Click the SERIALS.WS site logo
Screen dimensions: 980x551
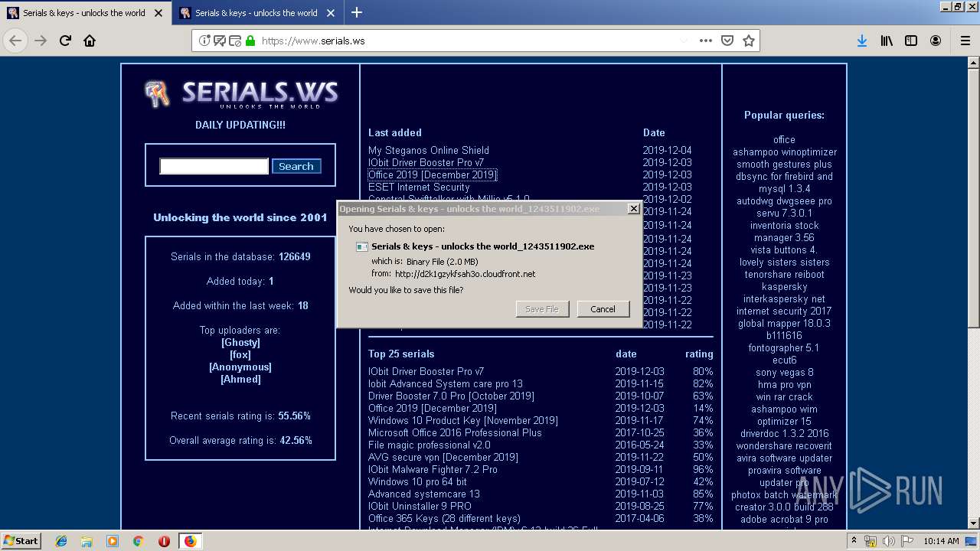click(x=241, y=94)
